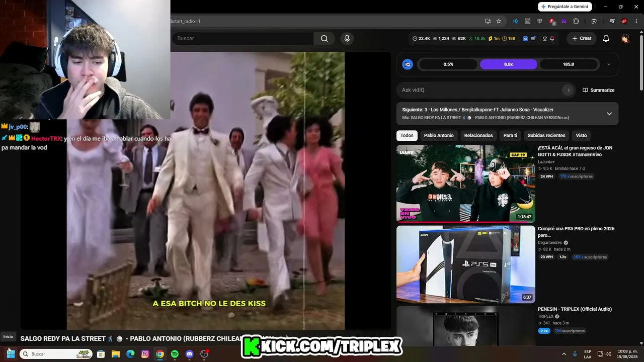644x362 pixels.
Task: Click the red extension icon with badge 1
Action: [x=552, y=21]
